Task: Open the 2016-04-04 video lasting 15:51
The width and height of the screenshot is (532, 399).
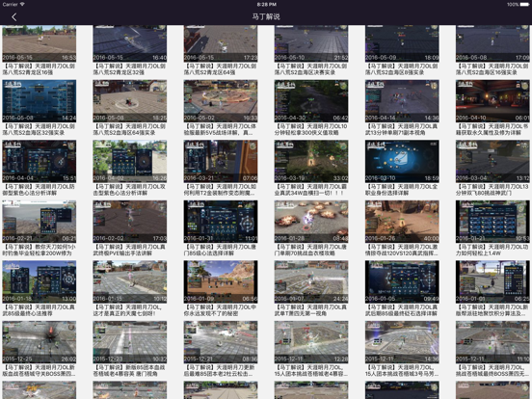Action: pos(39,161)
